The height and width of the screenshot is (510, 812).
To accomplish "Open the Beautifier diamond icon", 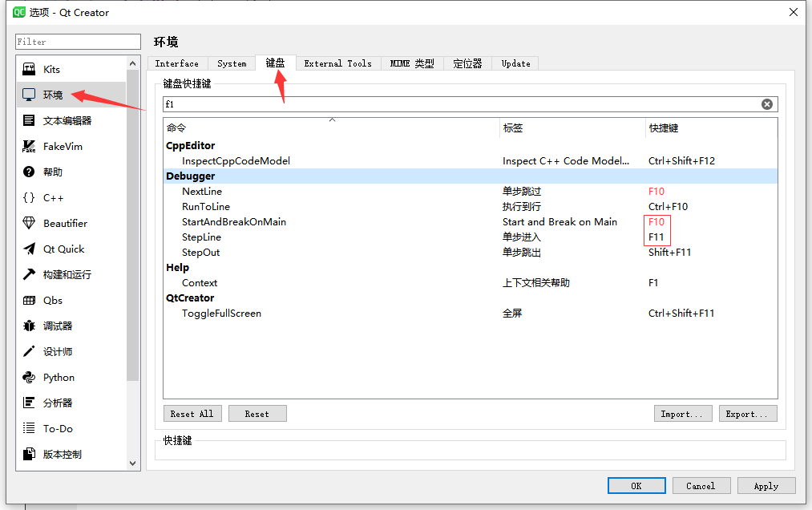I will click(x=29, y=223).
